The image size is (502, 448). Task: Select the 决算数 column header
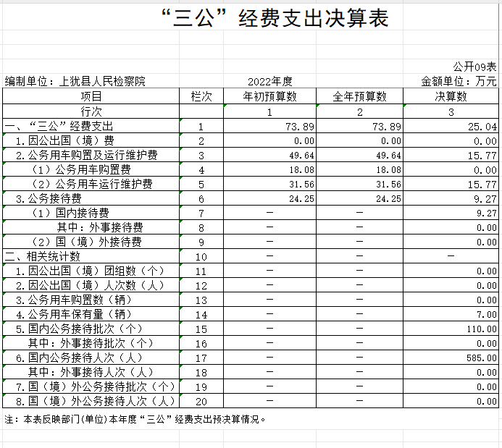[x=451, y=96]
